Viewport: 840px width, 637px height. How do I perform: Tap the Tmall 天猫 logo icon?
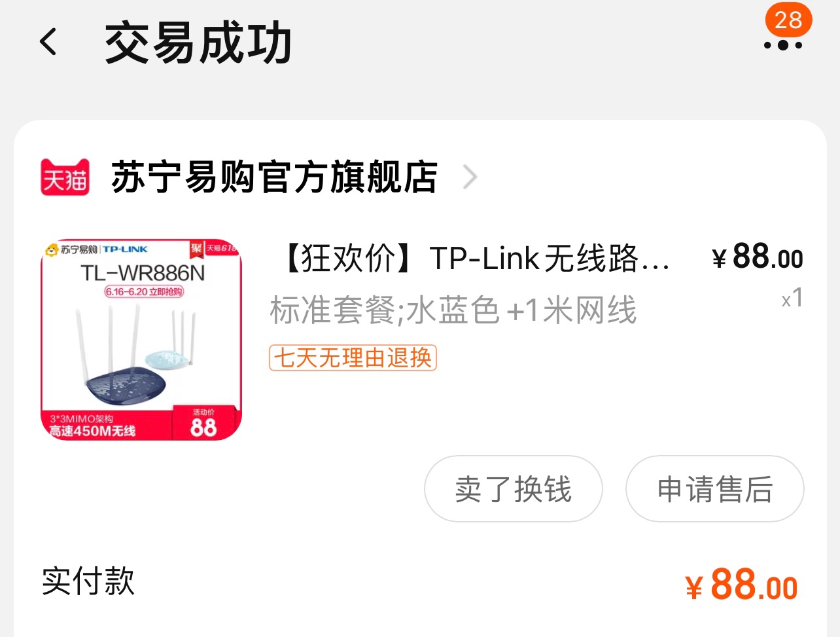pos(65,177)
